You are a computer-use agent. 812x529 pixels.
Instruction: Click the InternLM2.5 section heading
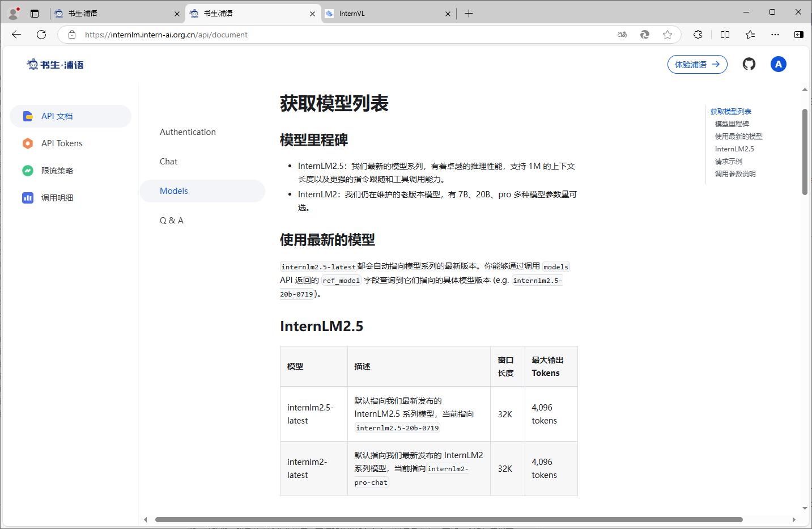click(x=322, y=327)
